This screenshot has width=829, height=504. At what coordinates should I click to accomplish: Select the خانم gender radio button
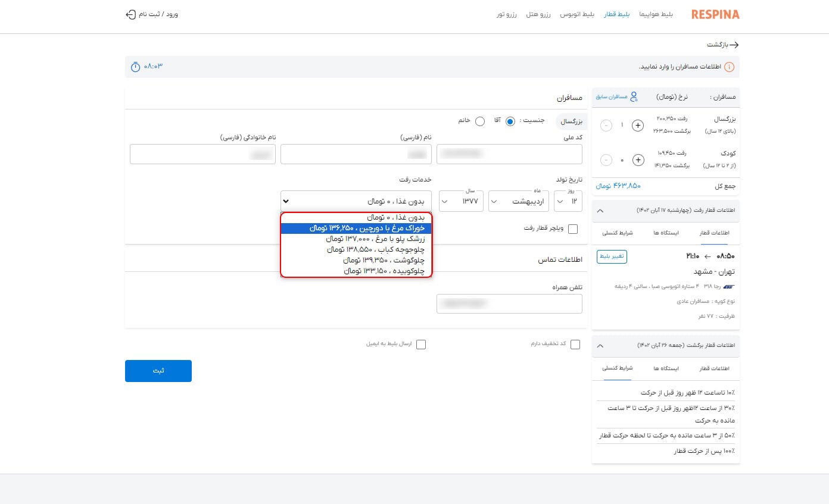(x=479, y=121)
